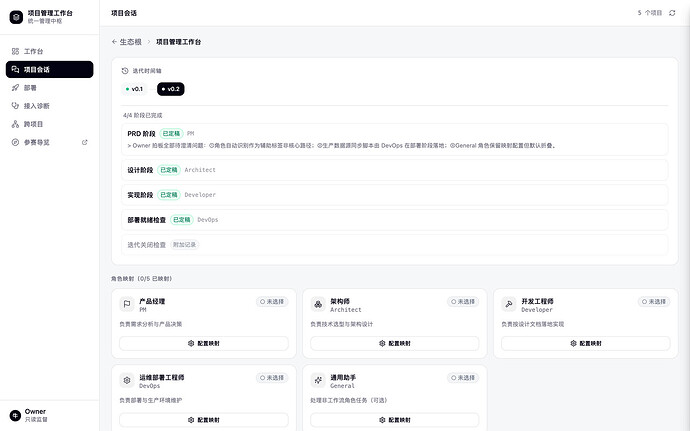Click the 项目管理工作台 app logo icon
The width and height of the screenshot is (690, 431).
[x=16, y=17]
